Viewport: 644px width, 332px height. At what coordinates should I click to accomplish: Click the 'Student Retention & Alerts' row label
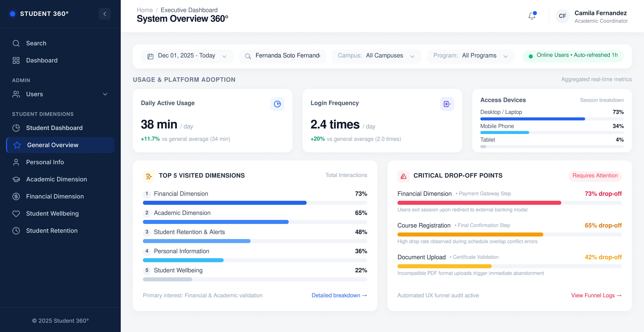pos(189,232)
